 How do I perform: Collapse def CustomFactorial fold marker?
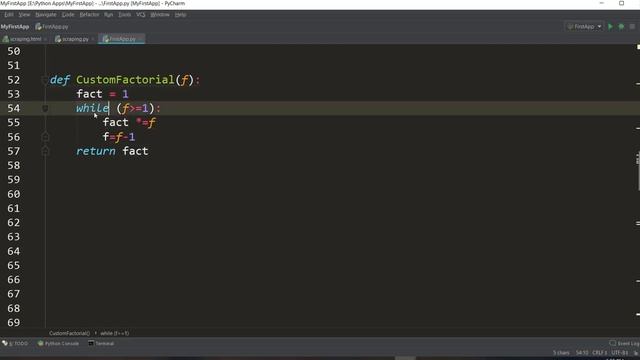tap(45, 80)
